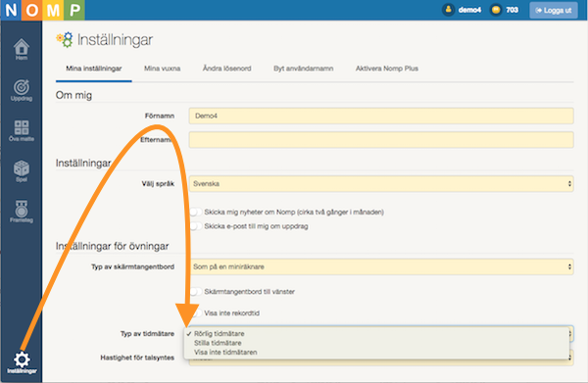
Task: Open the Spel dice icon
Action: pyautogui.click(x=22, y=170)
